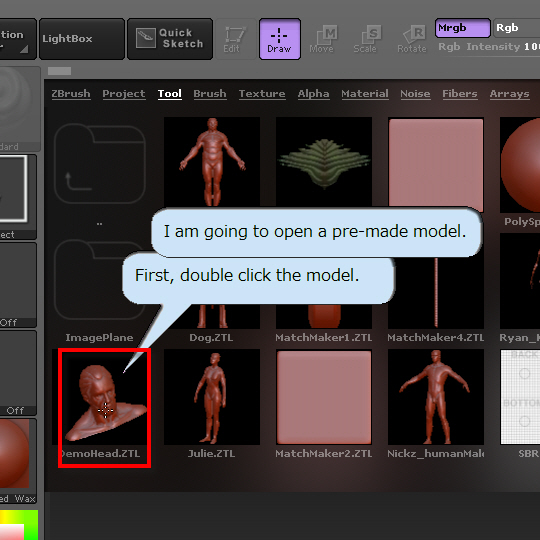The height and width of the screenshot is (540, 540).
Task: Open the Standard brush selector
Action: coord(20,109)
